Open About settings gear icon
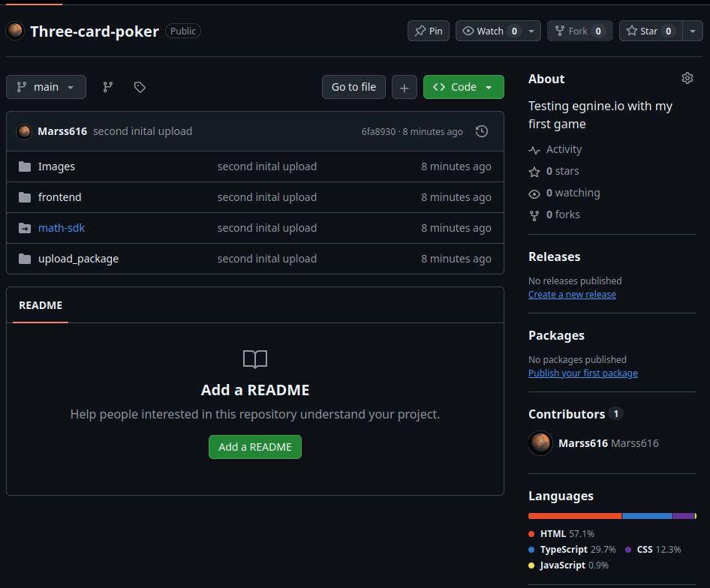The image size is (710, 588). (x=687, y=78)
